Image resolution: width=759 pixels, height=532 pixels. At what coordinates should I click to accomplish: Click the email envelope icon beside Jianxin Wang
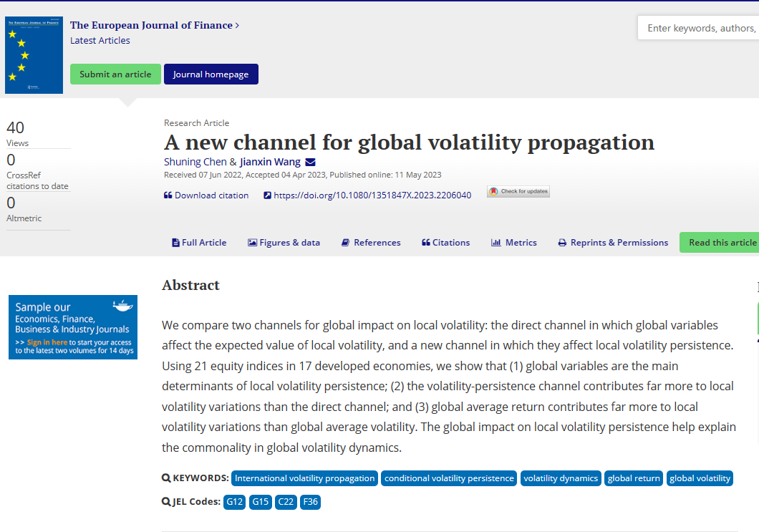point(310,163)
